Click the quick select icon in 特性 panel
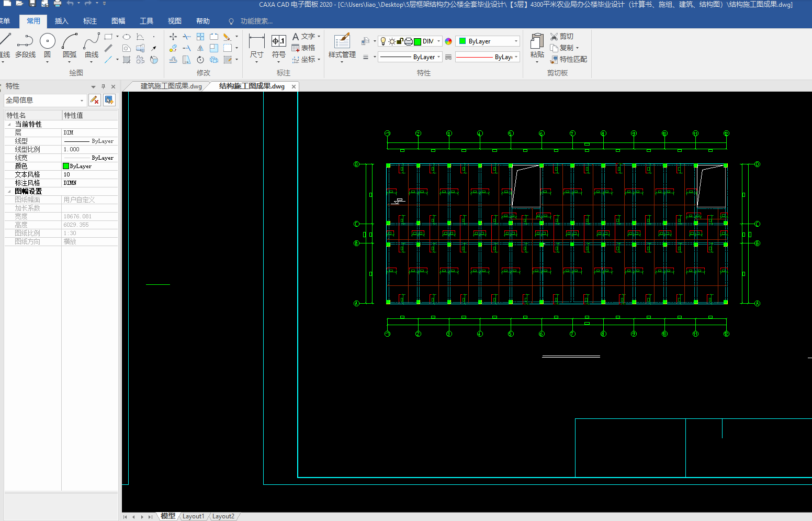Viewport: 812px width, 521px height. click(109, 100)
